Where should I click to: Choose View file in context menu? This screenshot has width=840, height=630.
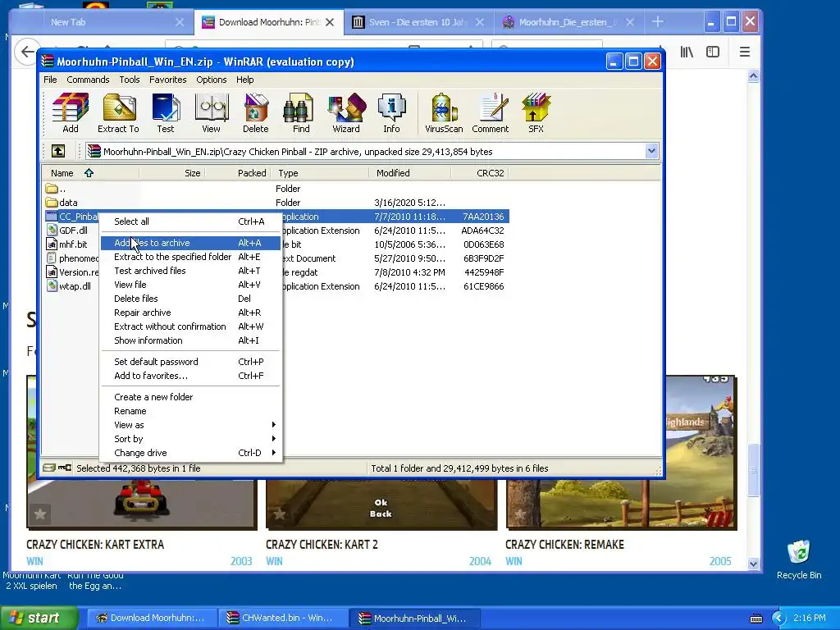(190, 285)
